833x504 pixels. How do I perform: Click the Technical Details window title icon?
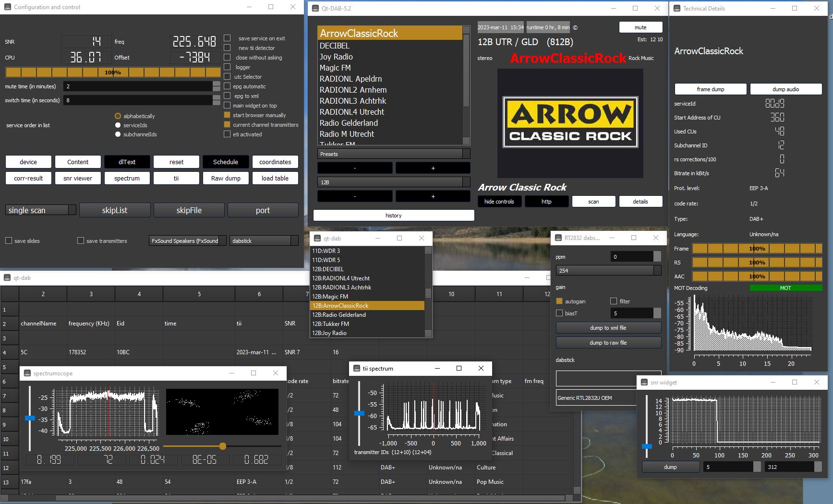coord(677,8)
